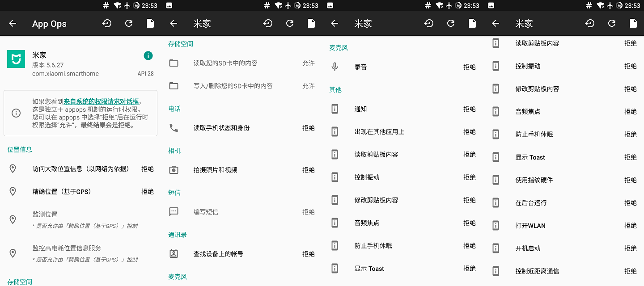
Task: Tap the icon beside 打开WLAN
Action: click(x=496, y=225)
